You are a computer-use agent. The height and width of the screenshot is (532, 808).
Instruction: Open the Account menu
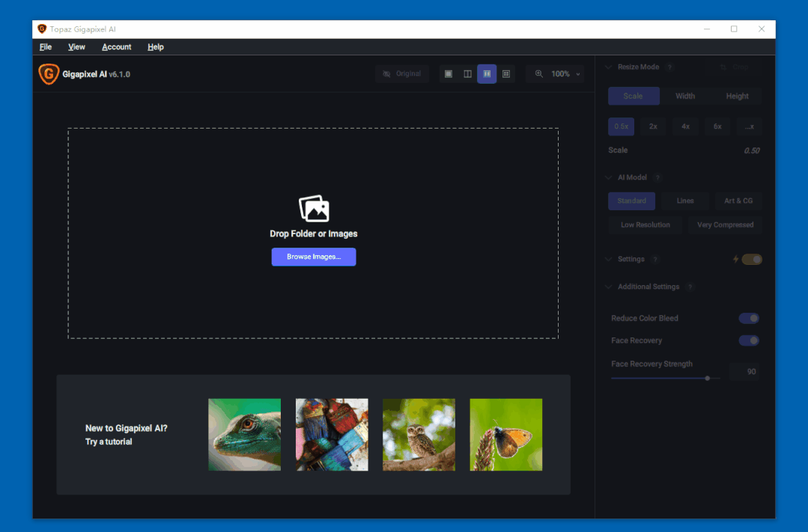[x=117, y=47]
